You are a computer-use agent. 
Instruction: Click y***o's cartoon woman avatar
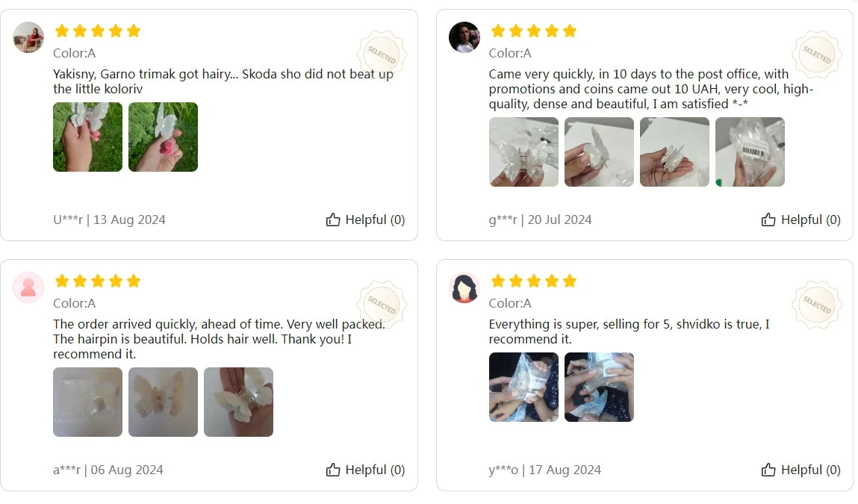464,287
